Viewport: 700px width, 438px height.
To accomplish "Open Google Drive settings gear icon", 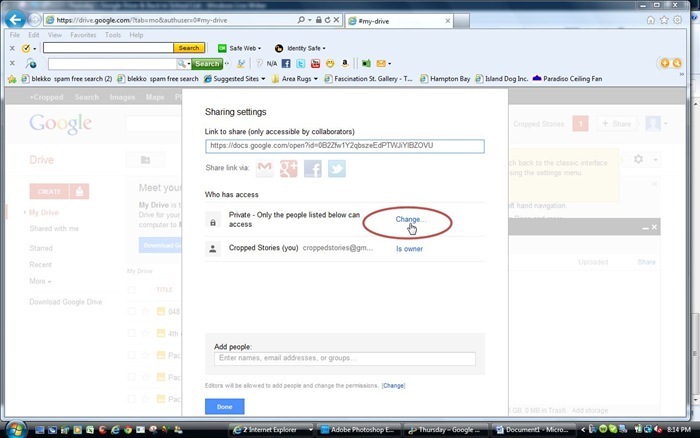I will 638,159.
